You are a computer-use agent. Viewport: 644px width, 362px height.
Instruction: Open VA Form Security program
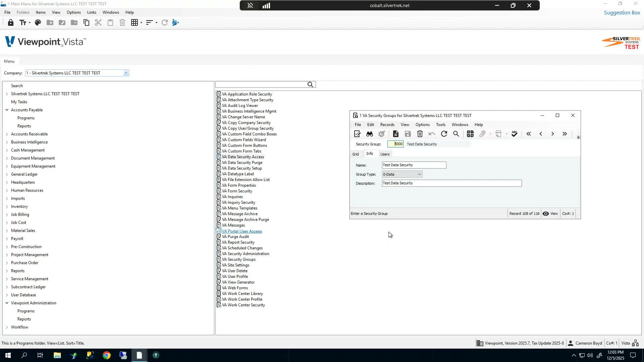click(x=237, y=191)
